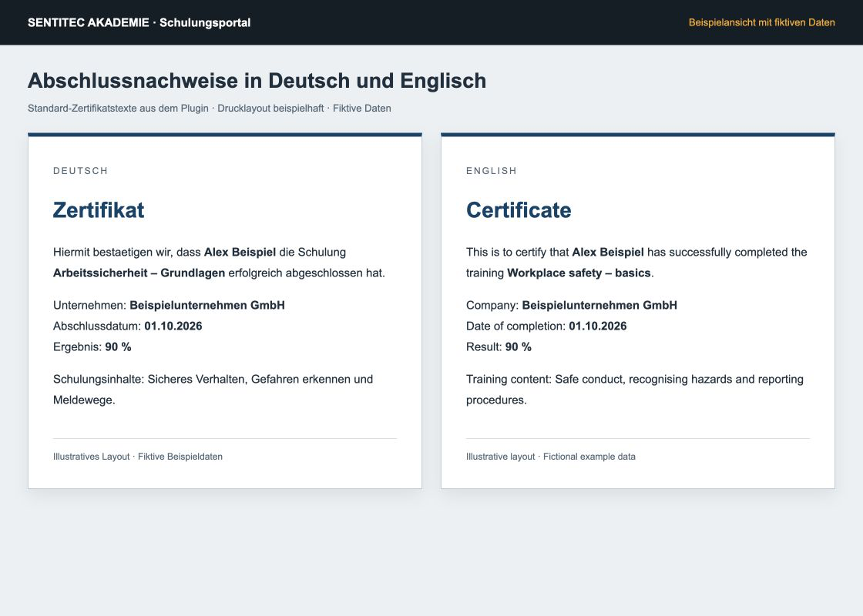Click the heading 'Abschlussnachweise in Deutsch und Englisch'
The width and height of the screenshot is (863, 616).
[x=257, y=80]
